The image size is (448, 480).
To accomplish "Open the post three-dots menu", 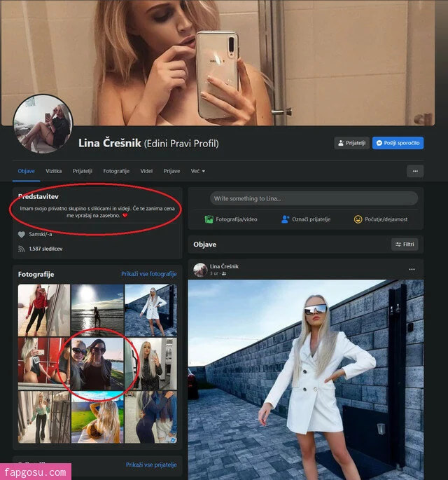I will coord(412,269).
